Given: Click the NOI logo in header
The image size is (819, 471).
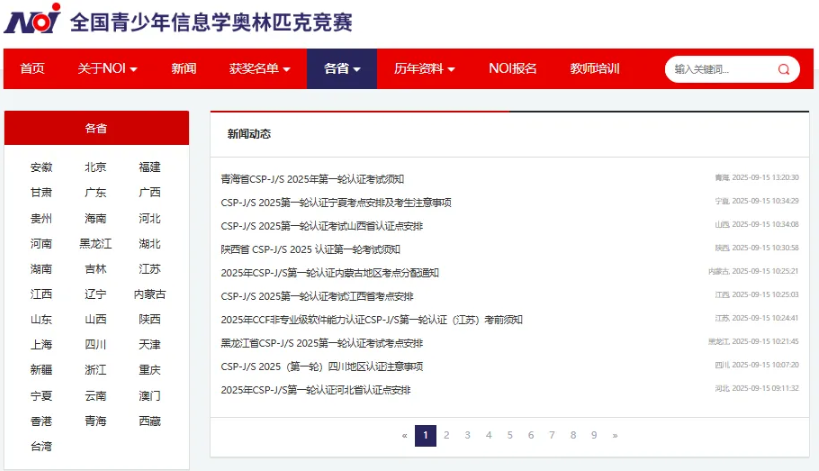Looking at the screenshot, I should (x=32, y=20).
